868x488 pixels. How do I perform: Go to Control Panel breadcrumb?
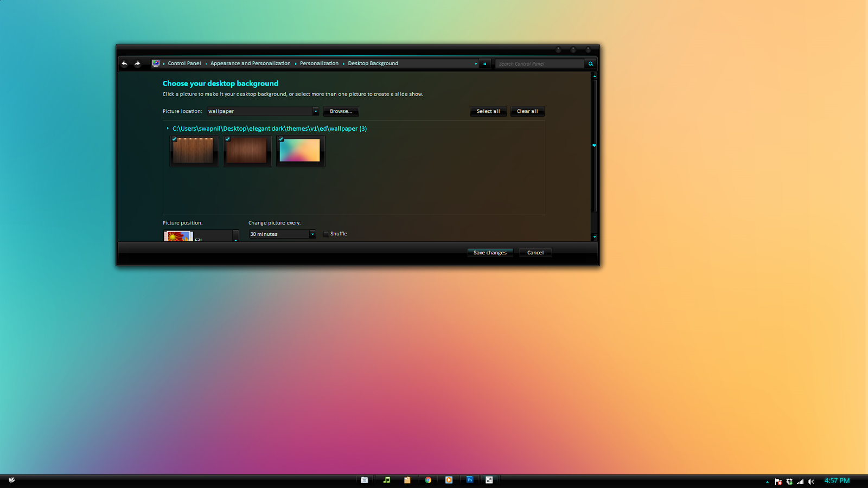point(184,63)
